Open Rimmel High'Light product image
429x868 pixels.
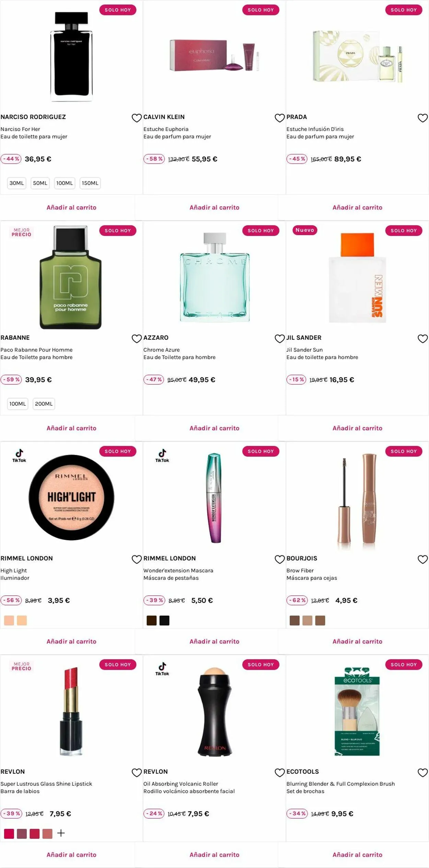tap(71, 497)
